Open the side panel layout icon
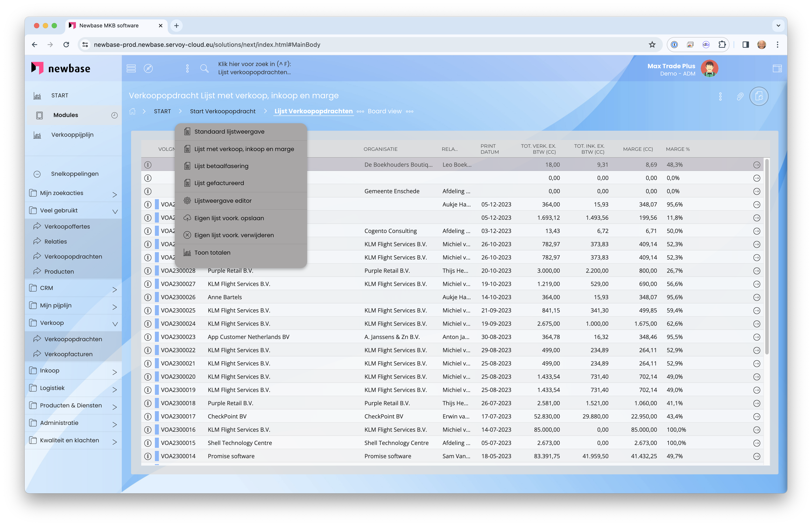This screenshot has width=812, height=526. pyautogui.click(x=777, y=69)
